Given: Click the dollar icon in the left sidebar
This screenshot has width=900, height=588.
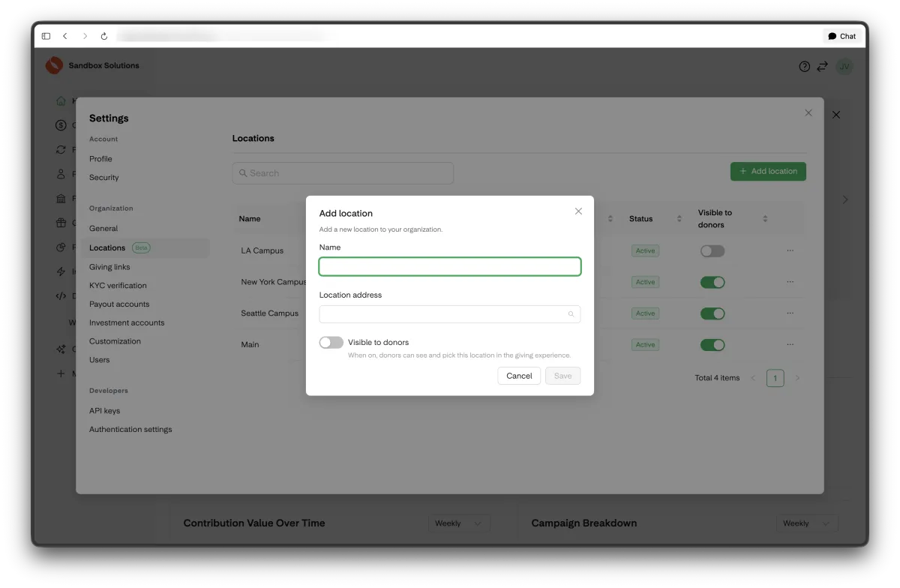Looking at the screenshot, I should [61, 125].
